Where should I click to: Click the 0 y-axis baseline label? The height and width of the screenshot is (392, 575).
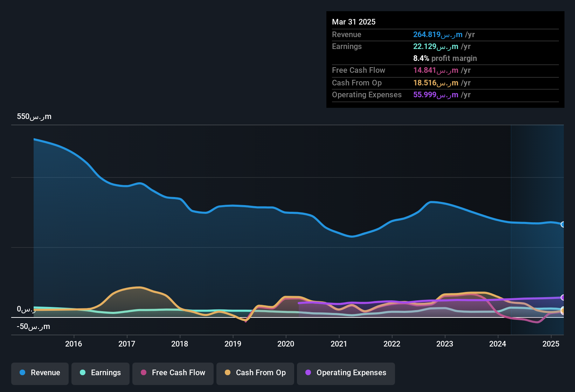[26, 309]
